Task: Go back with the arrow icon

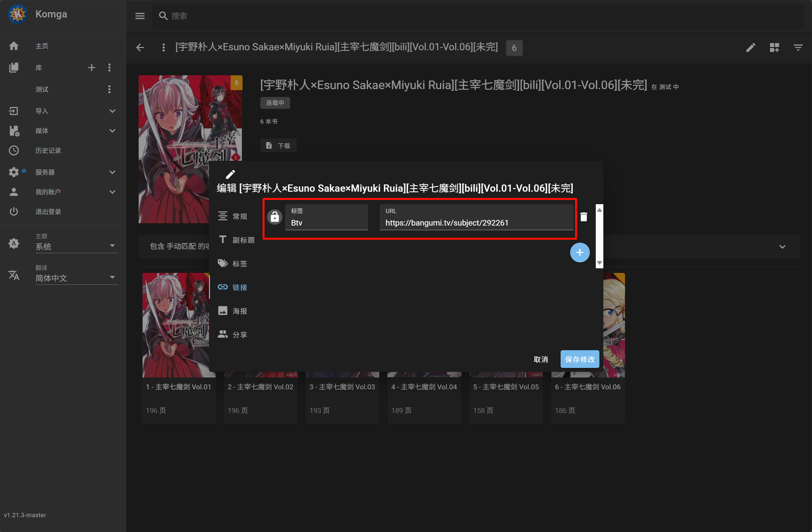Action: [x=140, y=47]
